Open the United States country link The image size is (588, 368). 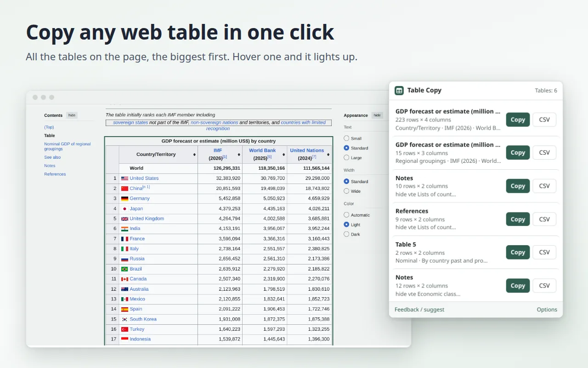[x=144, y=178]
